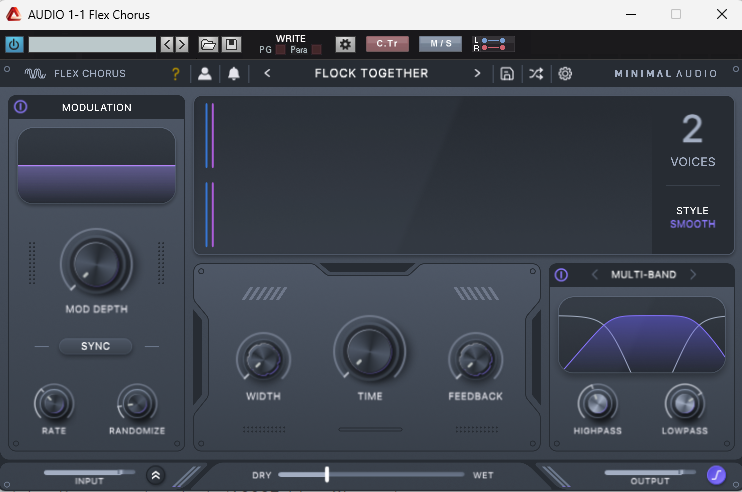Click the double chevron up icon
Image resolution: width=742 pixels, height=492 pixels.
click(156, 475)
